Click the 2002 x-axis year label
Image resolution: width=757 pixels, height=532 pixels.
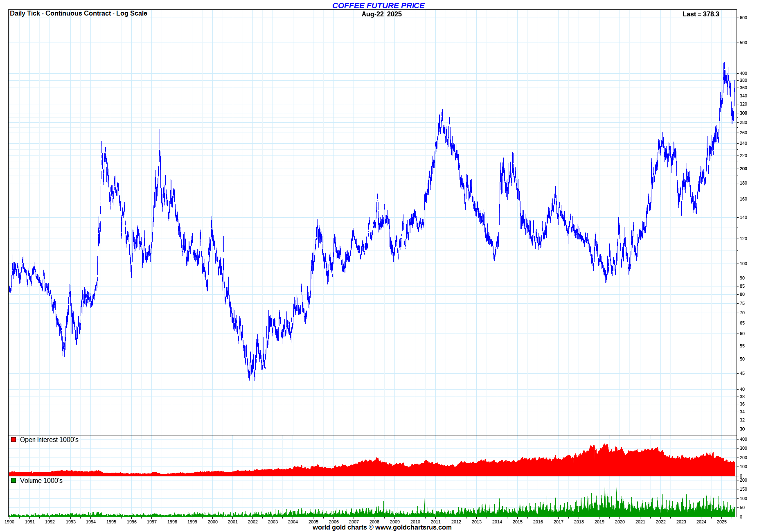253,522
